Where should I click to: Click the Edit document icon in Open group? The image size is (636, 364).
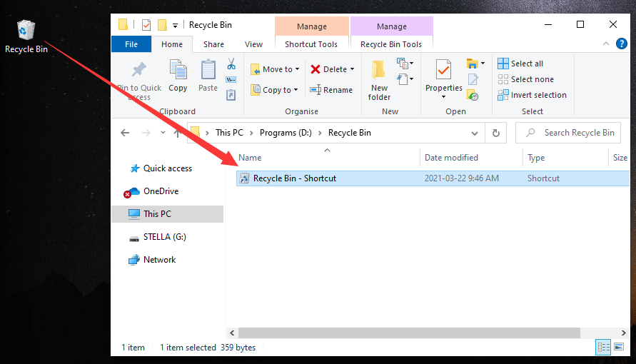pyautogui.click(x=473, y=79)
